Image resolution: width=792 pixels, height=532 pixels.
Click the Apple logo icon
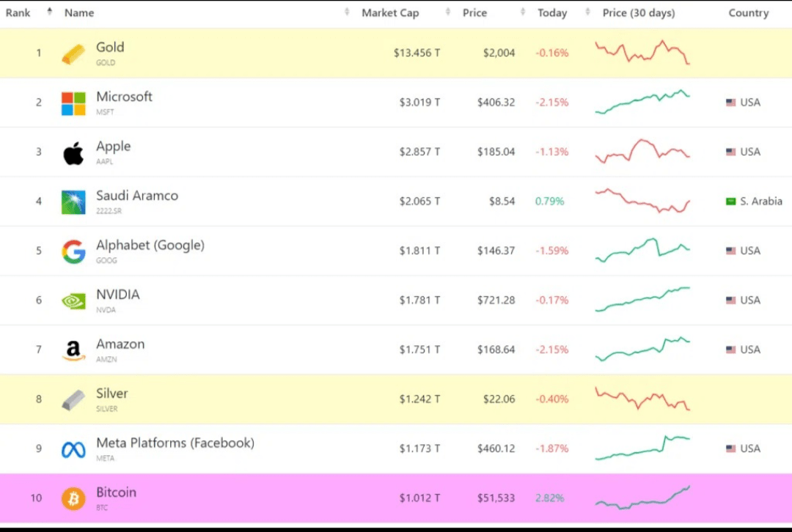[x=73, y=153]
